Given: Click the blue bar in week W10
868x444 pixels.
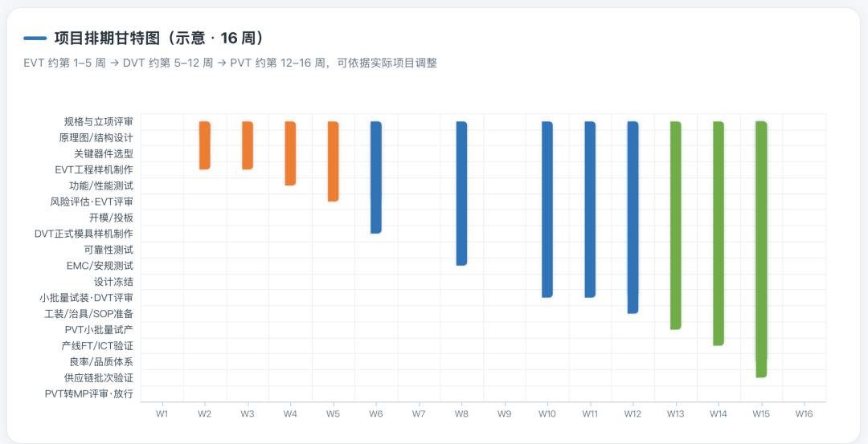Looking at the screenshot, I should [x=547, y=209].
